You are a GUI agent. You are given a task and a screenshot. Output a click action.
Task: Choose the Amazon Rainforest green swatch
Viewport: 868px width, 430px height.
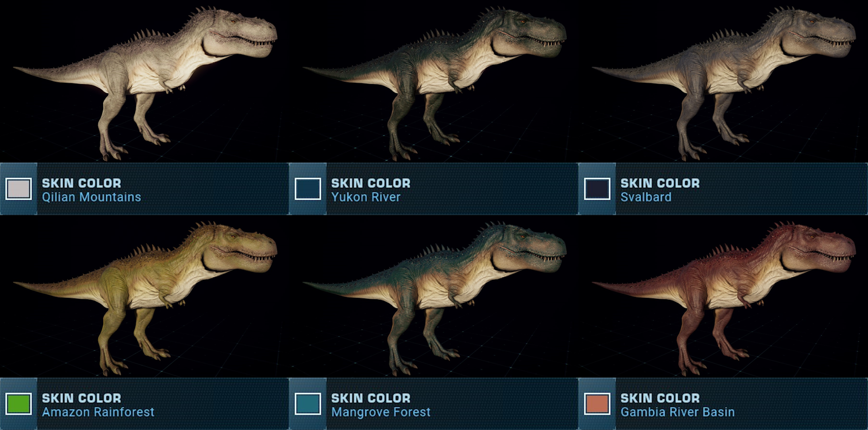pos(19,404)
